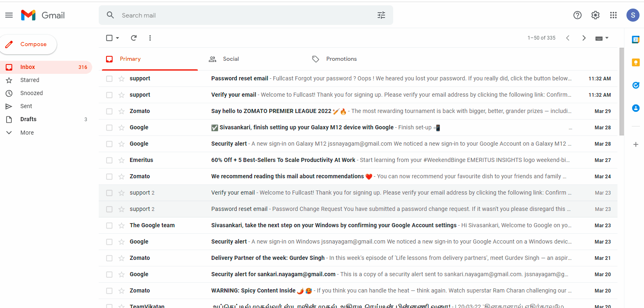Open Google Tasks side panel icon

(x=636, y=85)
